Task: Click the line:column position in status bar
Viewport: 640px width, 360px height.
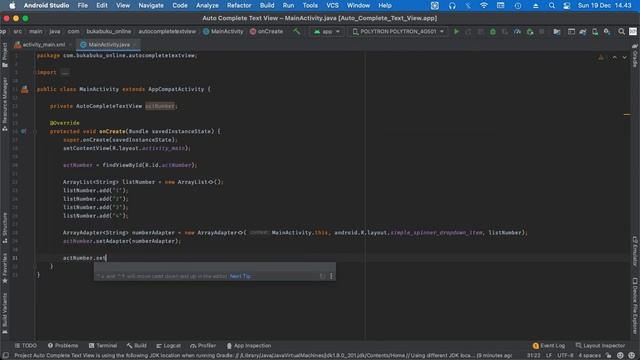Action: point(533,356)
